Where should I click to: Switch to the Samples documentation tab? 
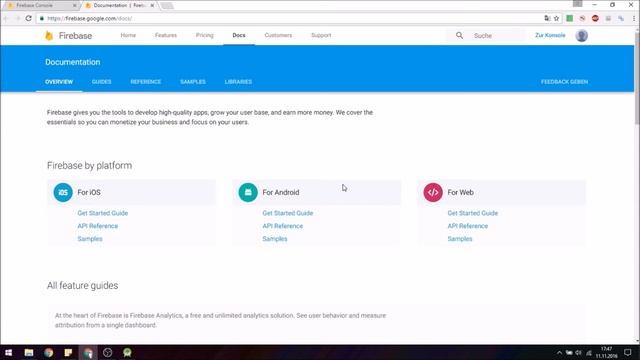click(x=193, y=82)
